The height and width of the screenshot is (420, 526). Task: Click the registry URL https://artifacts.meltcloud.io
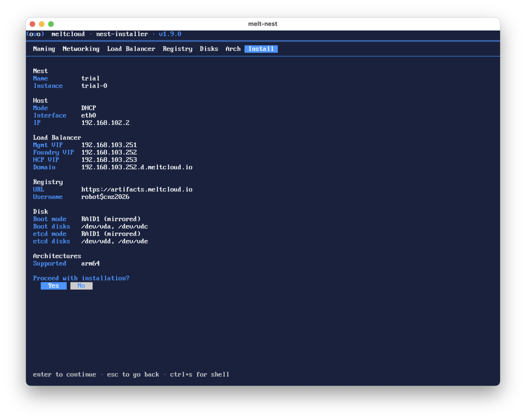137,189
